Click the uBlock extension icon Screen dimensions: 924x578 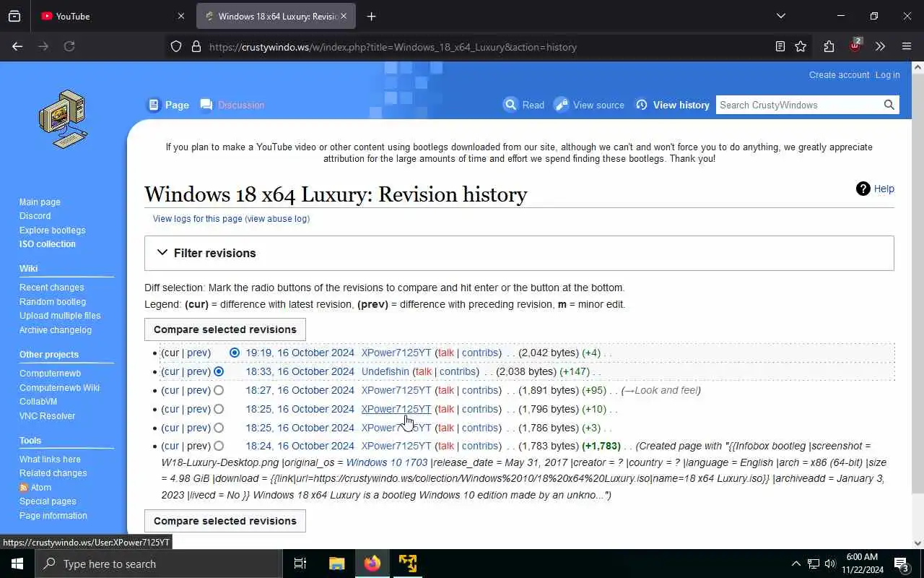(855, 46)
